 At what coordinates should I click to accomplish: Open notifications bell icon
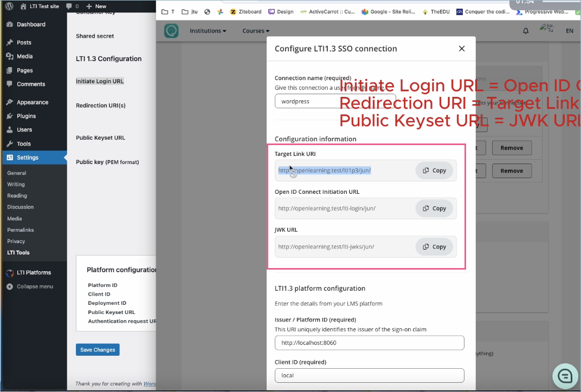pyautogui.click(x=525, y=31)
